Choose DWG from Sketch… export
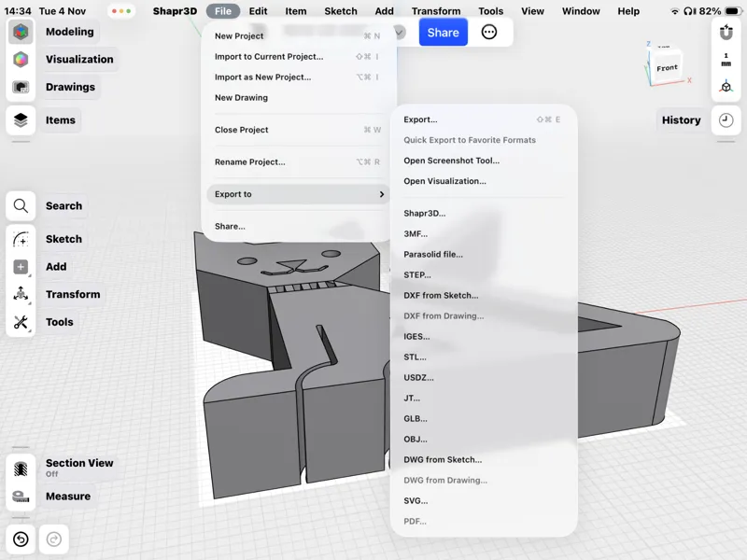This screenshot has height=560, width=747. (x=484, y=459)
